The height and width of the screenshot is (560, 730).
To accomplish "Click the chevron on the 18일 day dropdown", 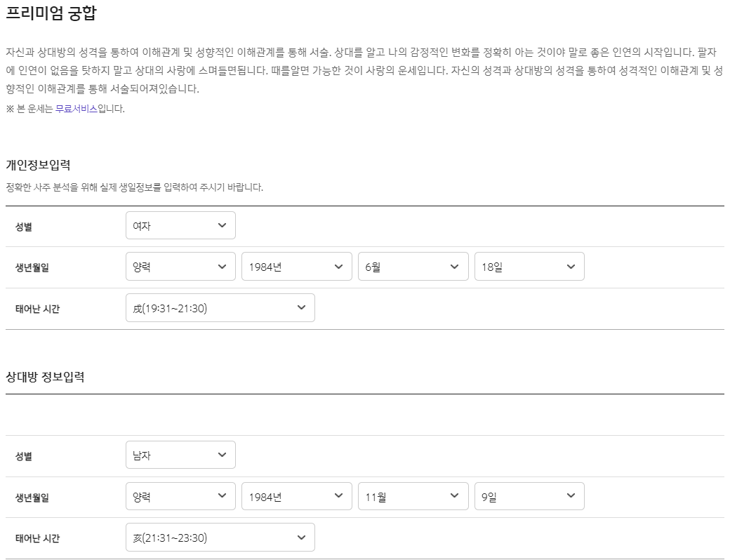I will coord(571,266).
